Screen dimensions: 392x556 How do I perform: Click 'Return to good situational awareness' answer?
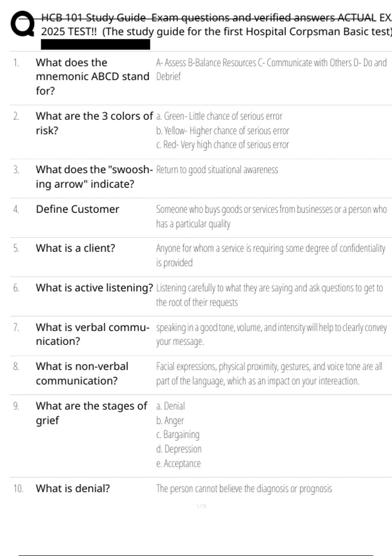coord(217,170)
